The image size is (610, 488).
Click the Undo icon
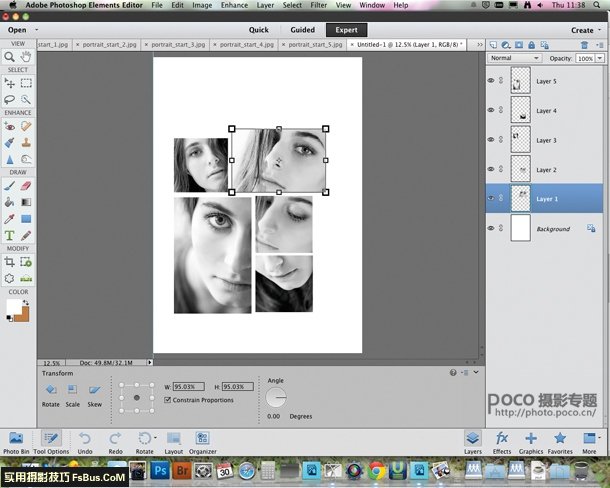(85, 438)
